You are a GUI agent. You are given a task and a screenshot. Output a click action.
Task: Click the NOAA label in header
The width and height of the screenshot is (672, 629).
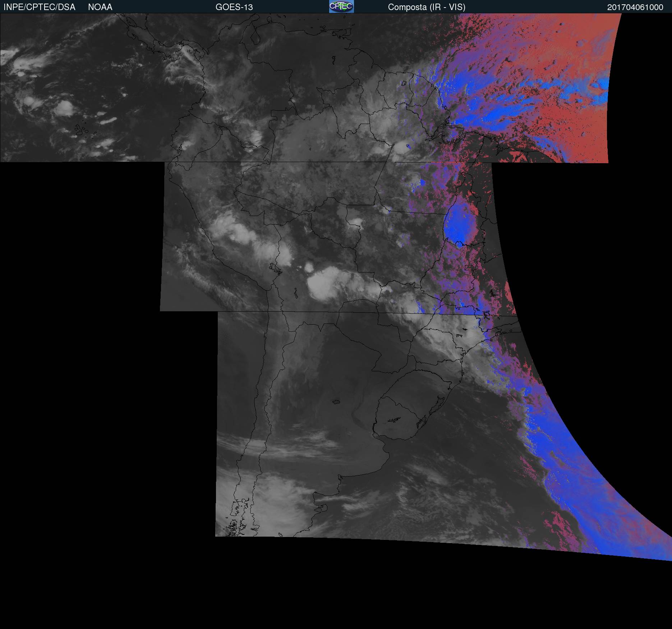pos(100,7)
